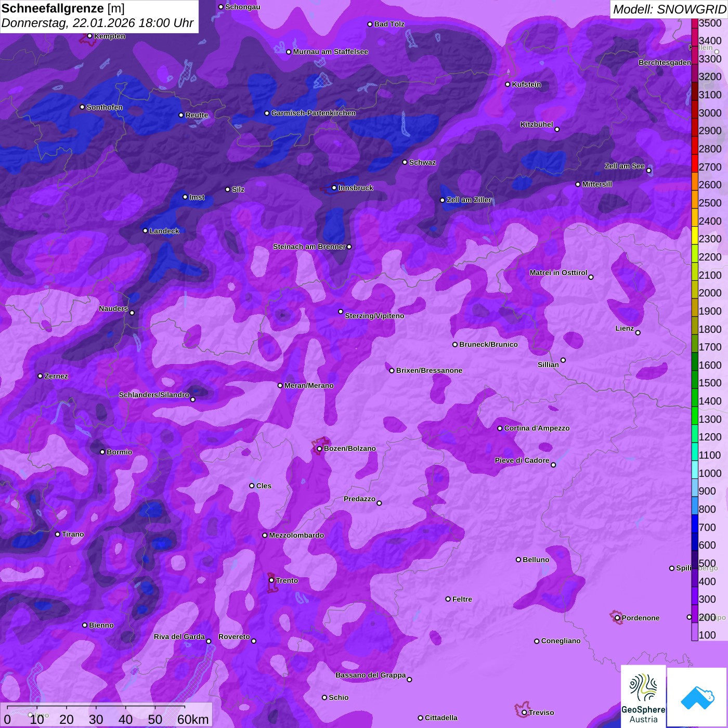Click the Rovereto label
This screenshot has width=728, height=728.
coord(234,637)
